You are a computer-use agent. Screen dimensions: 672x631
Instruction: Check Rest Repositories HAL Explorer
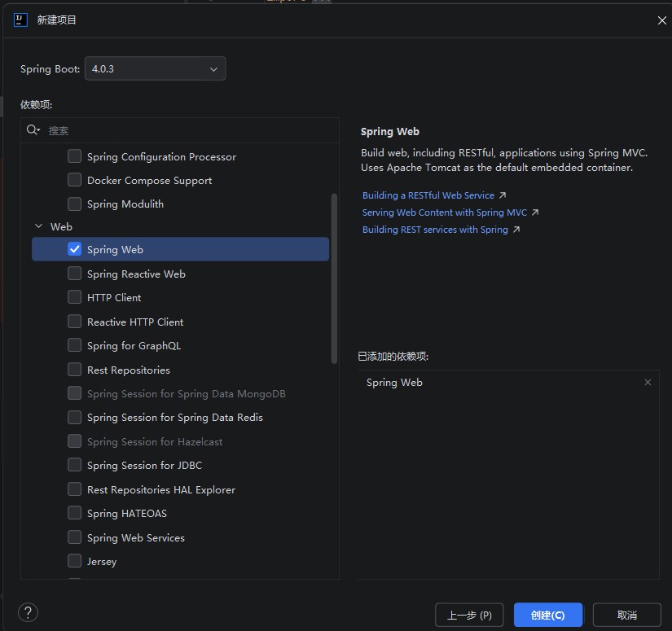click(x=75, y=489)
